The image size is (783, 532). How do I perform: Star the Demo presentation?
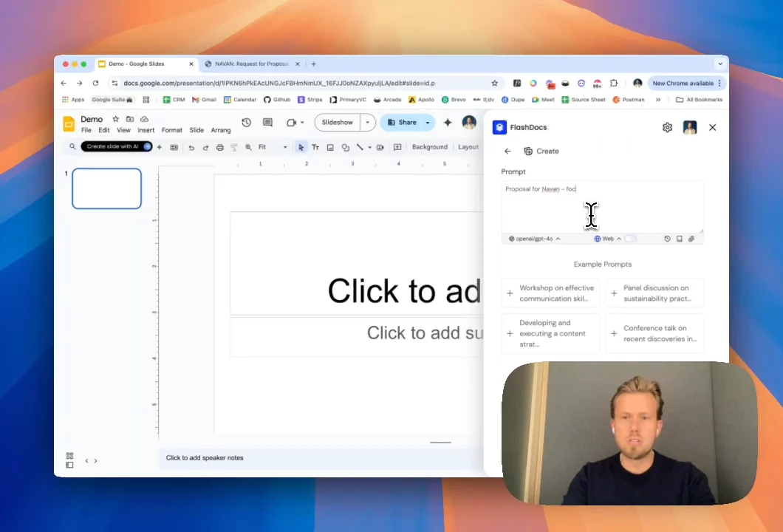click(115, 119)
